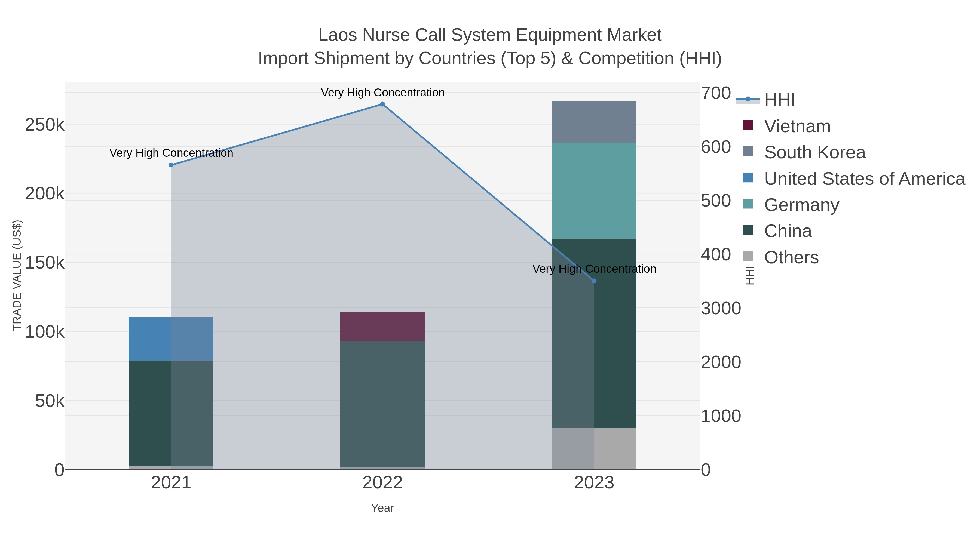Click the 2000 right axis tick label
This screenshot has height=551, width=980.
coord(721,362)
